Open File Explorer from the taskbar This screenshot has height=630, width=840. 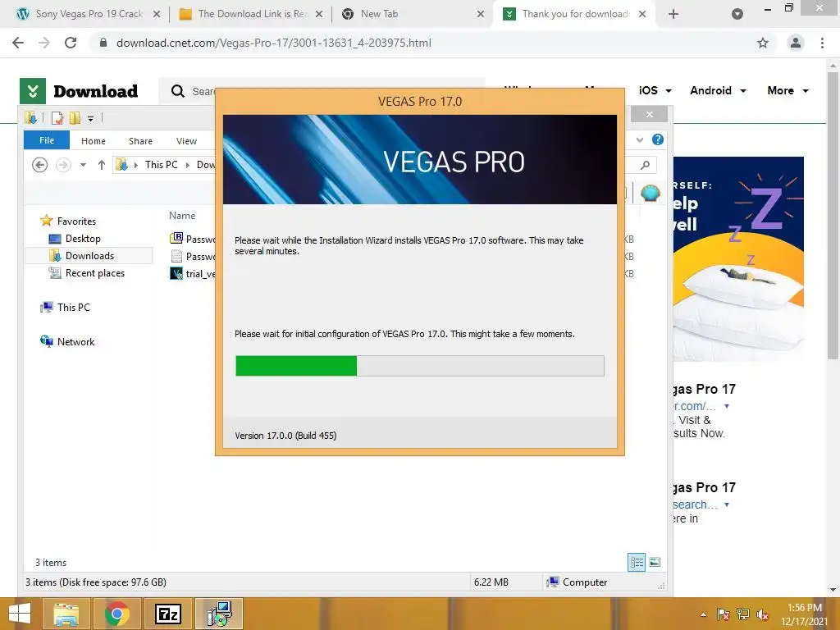coord(66,614)
